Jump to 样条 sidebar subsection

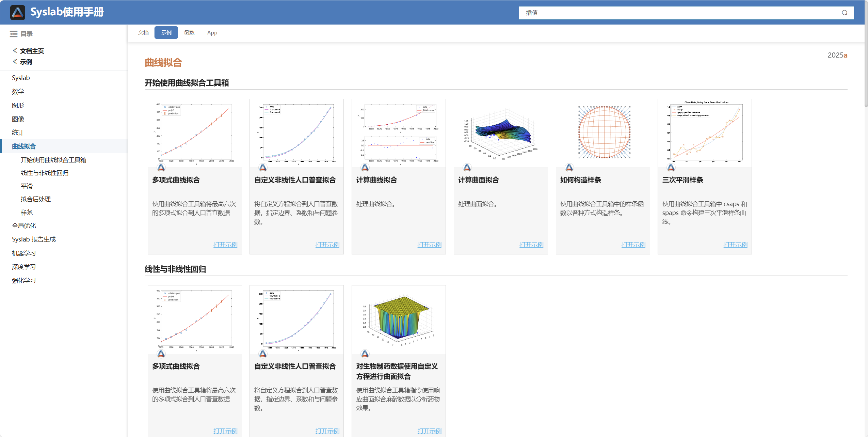(x=27, y=212)
